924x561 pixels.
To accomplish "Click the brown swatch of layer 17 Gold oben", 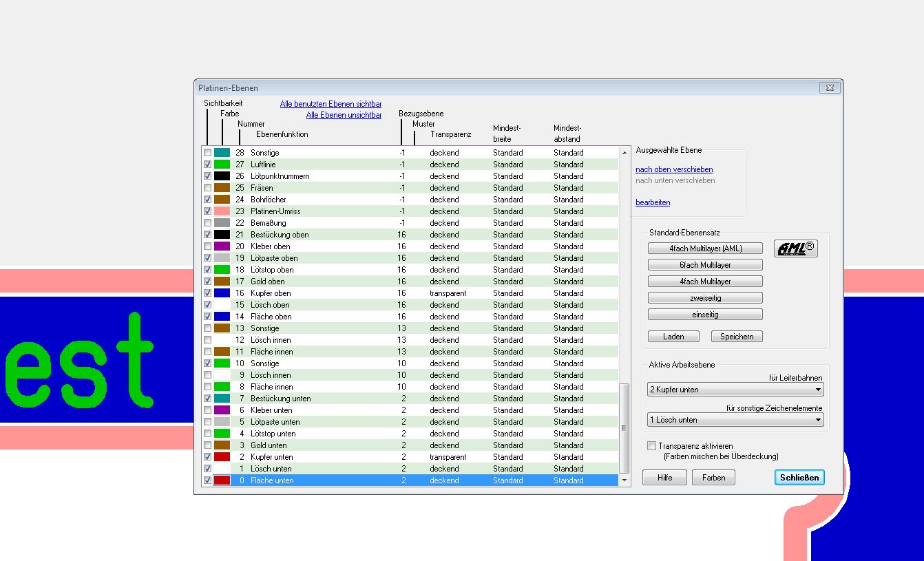I will pyautogui.click(x=222, y=282).
